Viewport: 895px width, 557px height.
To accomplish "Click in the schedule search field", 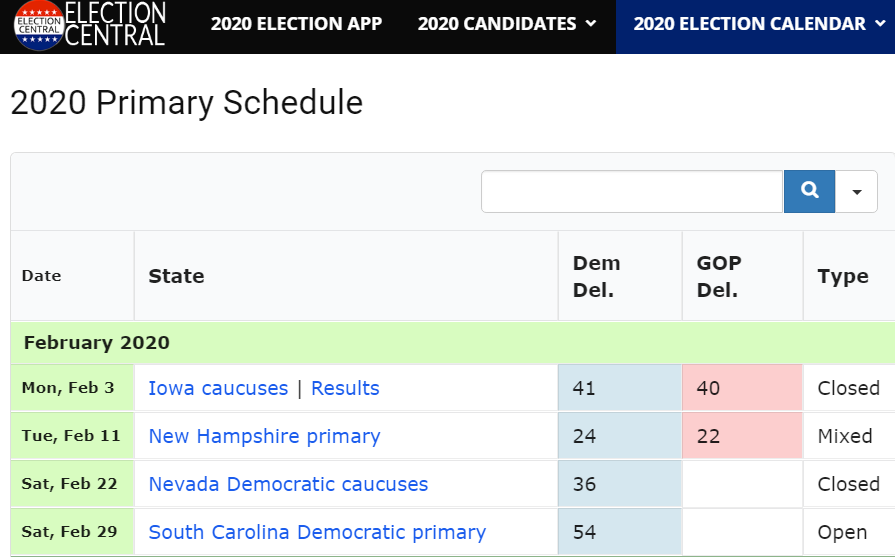I will coord(631,191).
